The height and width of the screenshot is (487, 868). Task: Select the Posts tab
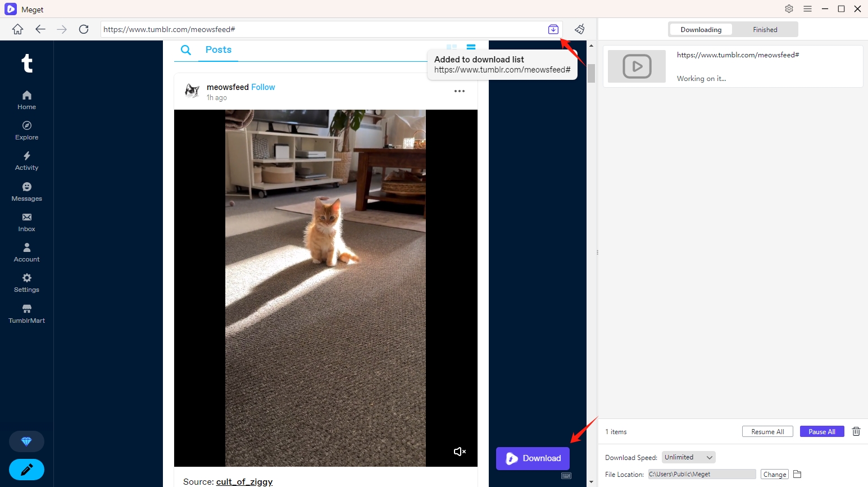219,49
